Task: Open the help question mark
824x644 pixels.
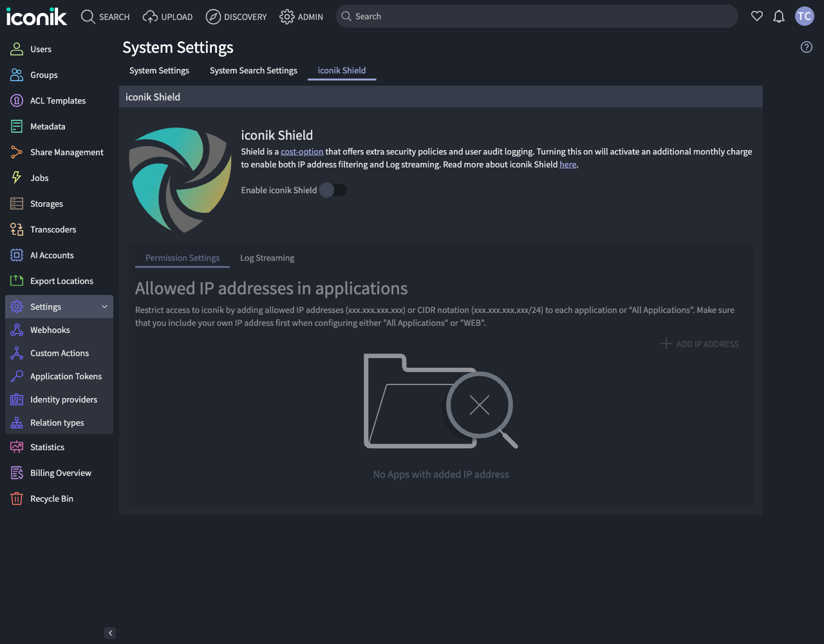Action: pos(806,47)
